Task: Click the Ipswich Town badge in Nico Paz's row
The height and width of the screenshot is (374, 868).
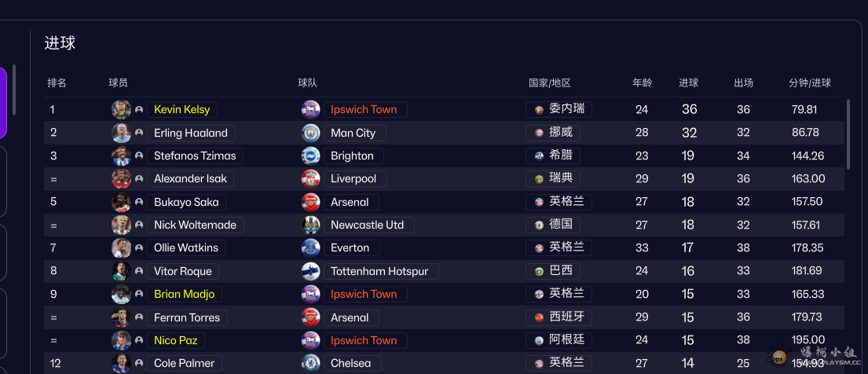Action: [x=310, y=340]
